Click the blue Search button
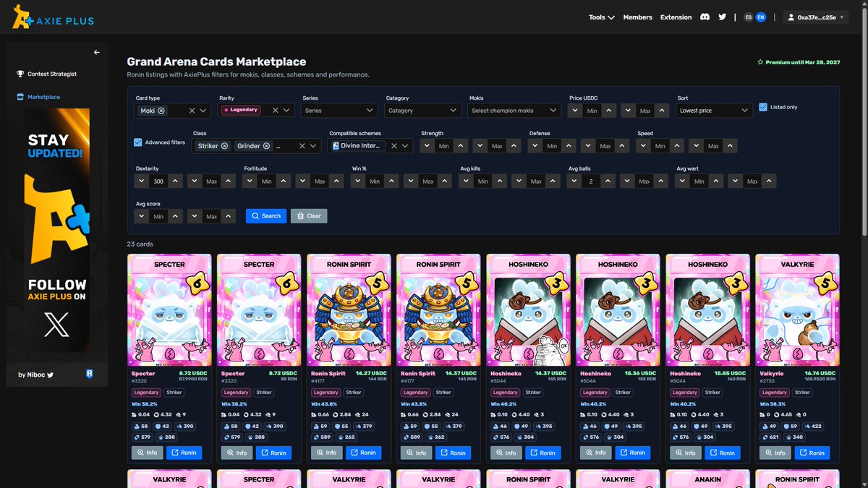The width and height of the screenshot is (868, 488). pos(266,215)
